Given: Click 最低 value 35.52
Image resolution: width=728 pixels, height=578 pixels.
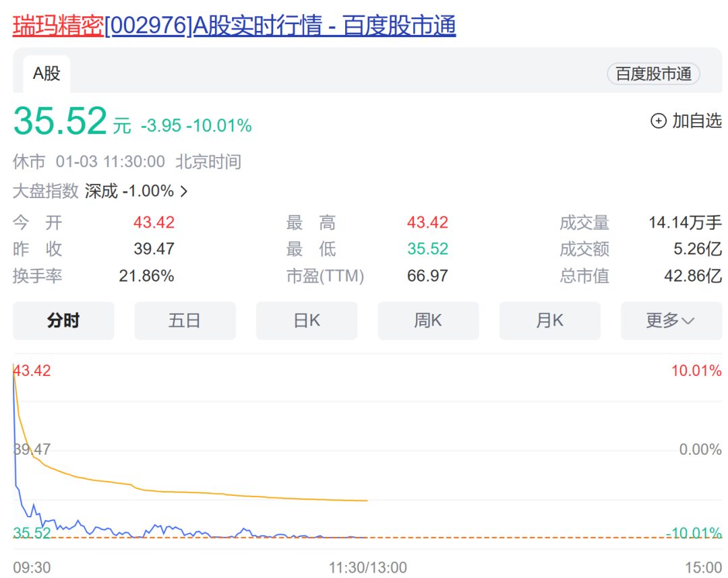Looking at the screenshot, I should (x=427, y=249).
